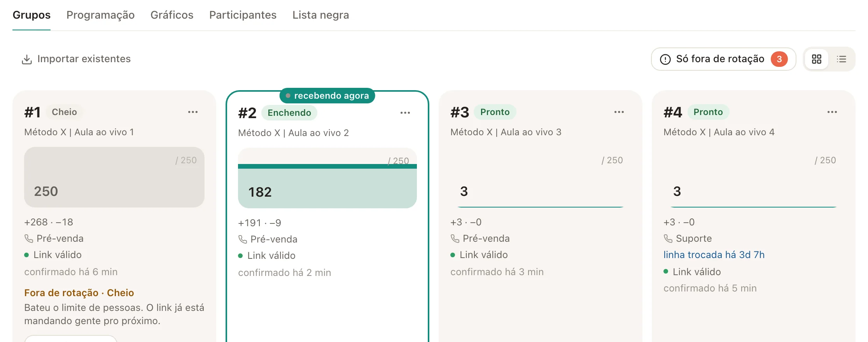The width and height of the screenshot is (868, 342).
Task: Click the title Método X | Aula ao vivo 2
Action: point(293,133)
